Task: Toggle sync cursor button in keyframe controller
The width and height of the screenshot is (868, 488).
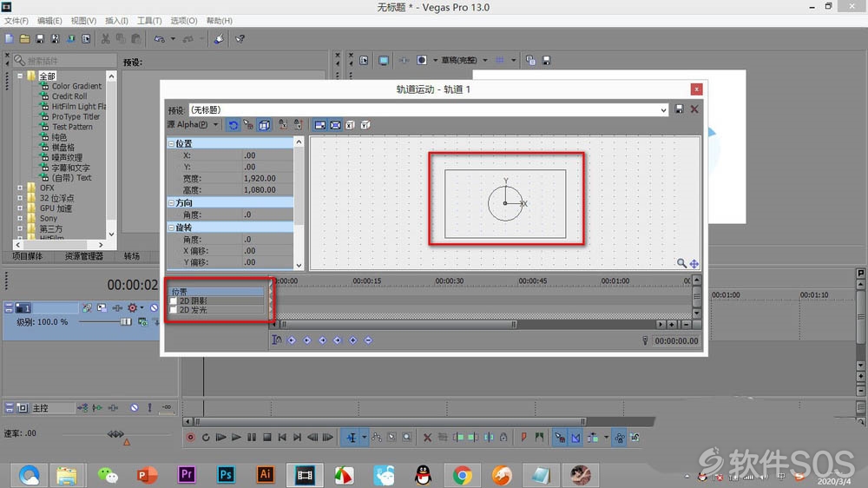Action: tap(277, 340)
